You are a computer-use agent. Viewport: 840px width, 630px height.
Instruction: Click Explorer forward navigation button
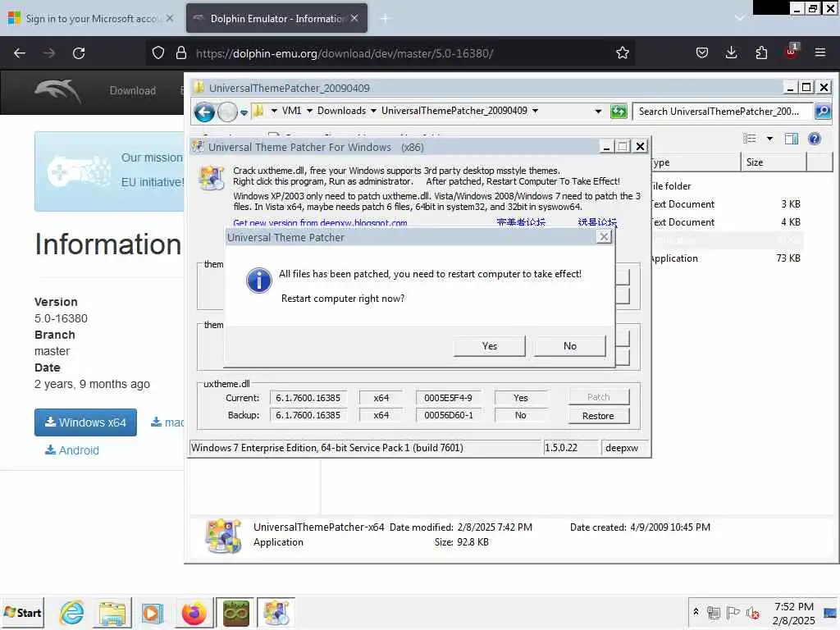click(227, 112)
